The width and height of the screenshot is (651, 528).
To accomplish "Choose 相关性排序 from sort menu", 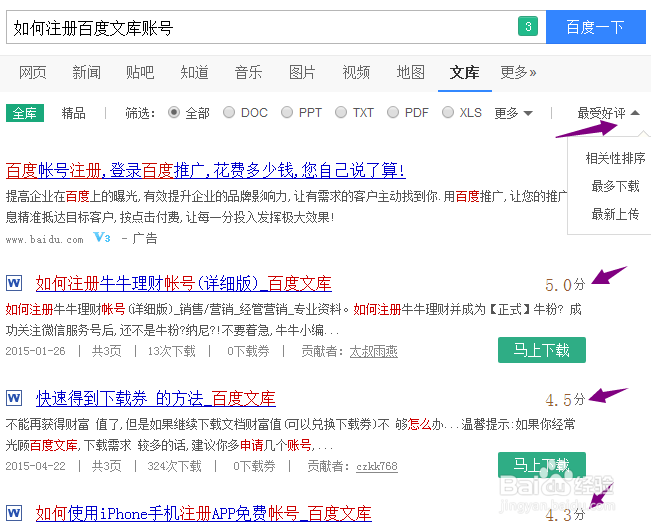I will pos(615,158).
